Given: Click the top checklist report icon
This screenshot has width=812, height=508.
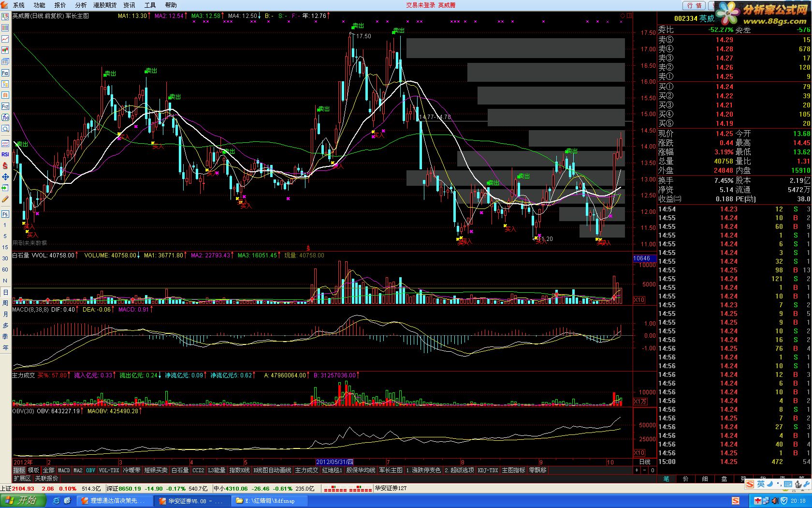Looking at the screenshot, I should 5,16.
